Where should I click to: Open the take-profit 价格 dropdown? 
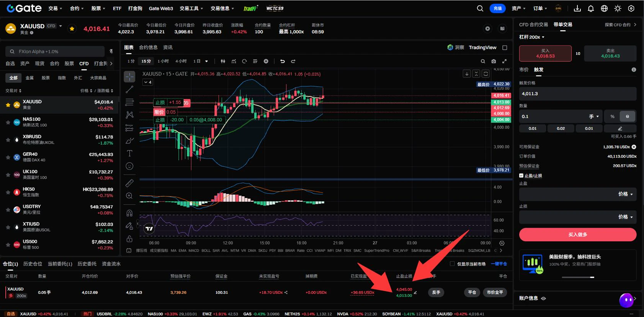pyautogui.click(x=625, y=194)
